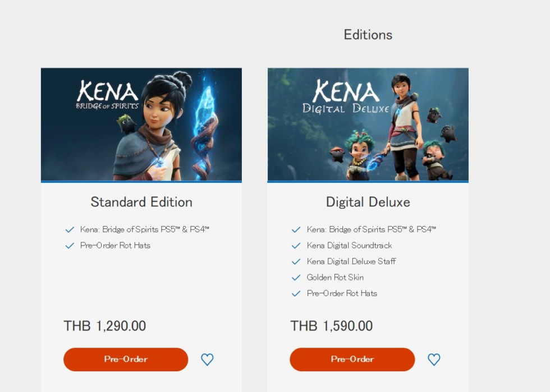This screenshot has width=550, height=392.
Task: Click the Editions section heading
Action: (368, 35)
